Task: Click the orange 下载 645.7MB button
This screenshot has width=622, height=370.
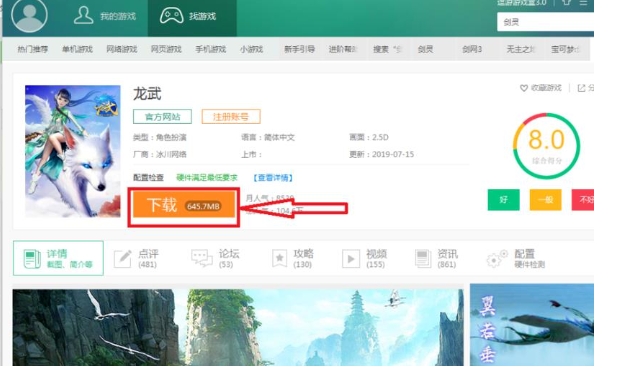Action: tap(184, 205)
